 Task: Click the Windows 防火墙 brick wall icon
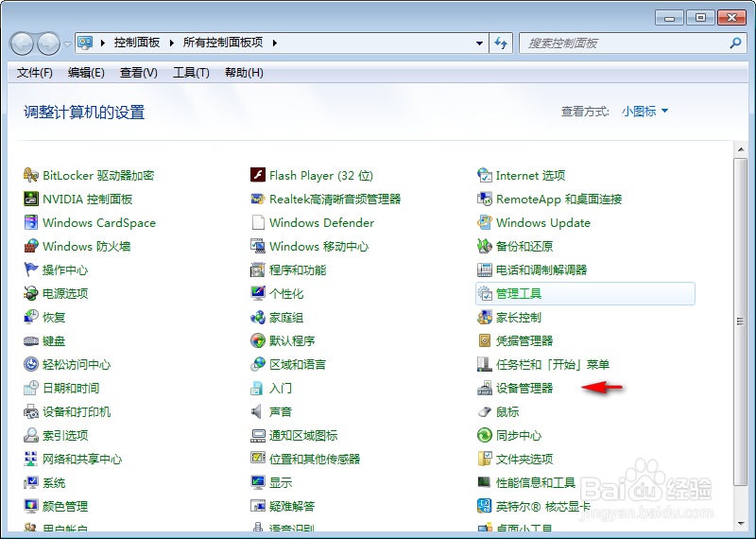(x=31, y=246)
